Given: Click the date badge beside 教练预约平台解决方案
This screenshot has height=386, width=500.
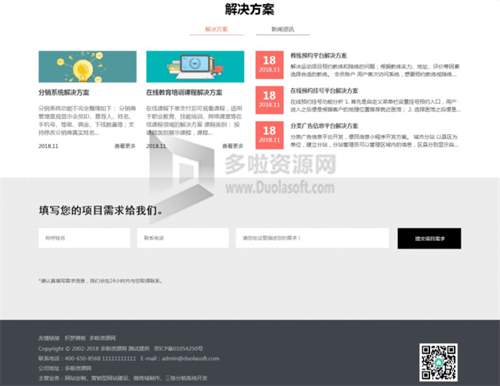Looking at the screenshot, I should pos(269,65).
